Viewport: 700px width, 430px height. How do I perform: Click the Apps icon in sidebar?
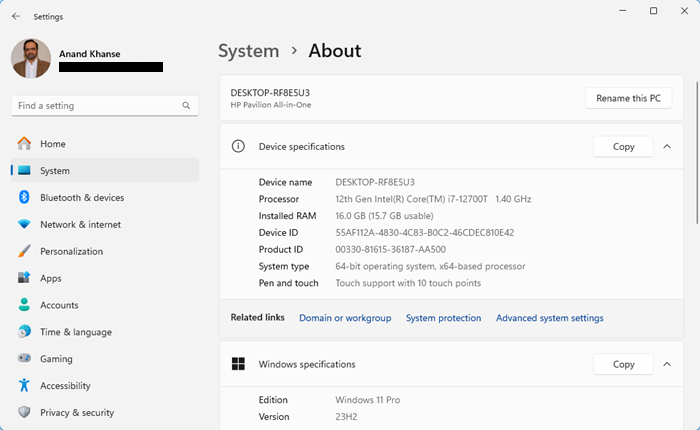(x=24, y=278)
